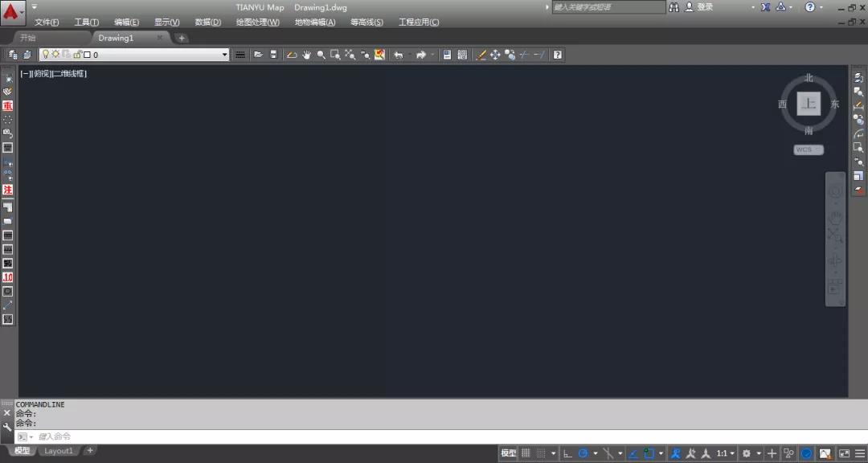Toggle the grid display in status bar
This screenshot has width=868, height=463.
526,453
